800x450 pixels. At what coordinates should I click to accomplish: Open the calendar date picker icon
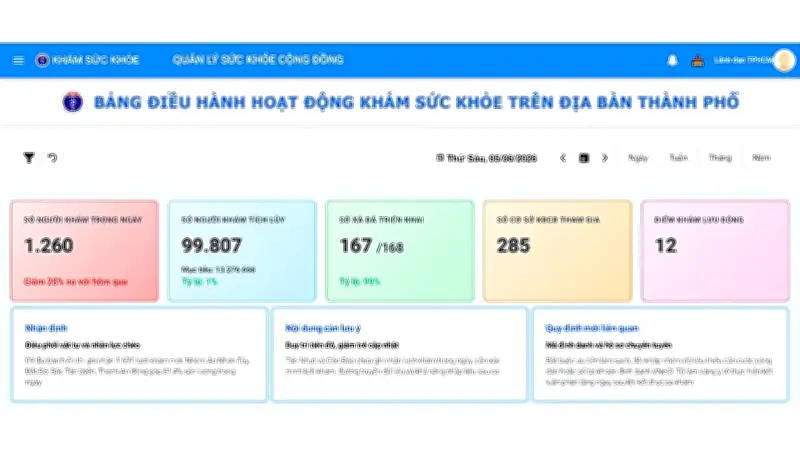click(584, 158)
